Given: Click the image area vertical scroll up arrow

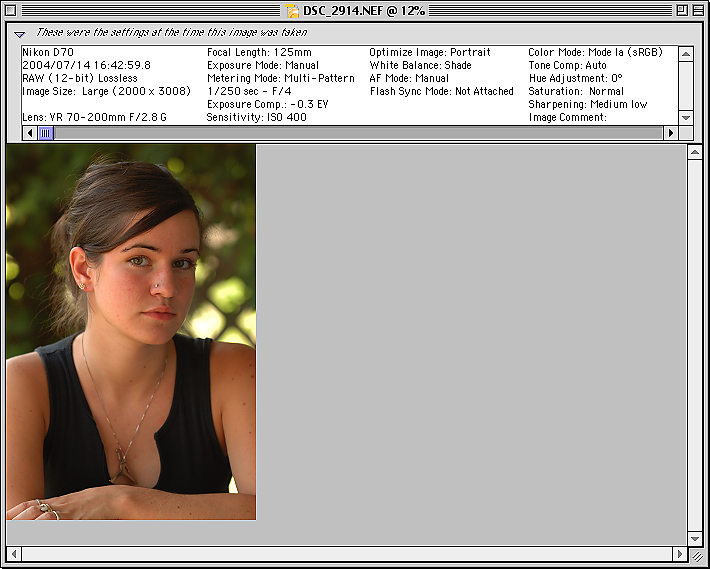Looking at the screenshot, I should coord(695,153).
